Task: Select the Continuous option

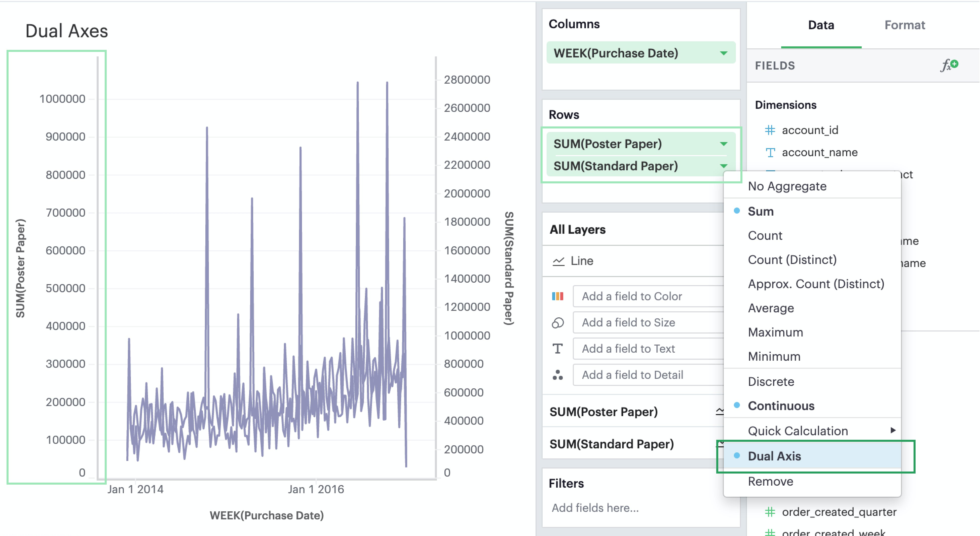Action: (x=781, y=406)
